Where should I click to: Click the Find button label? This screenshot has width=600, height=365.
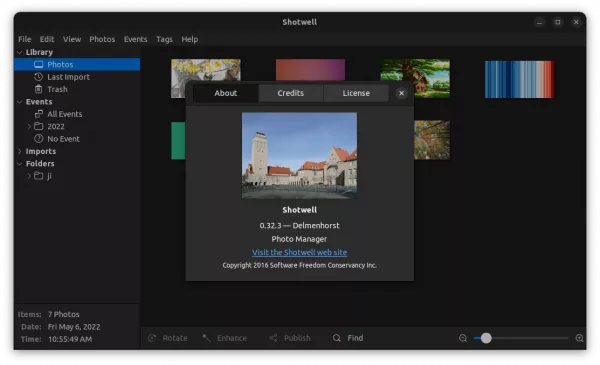[355, 338]
